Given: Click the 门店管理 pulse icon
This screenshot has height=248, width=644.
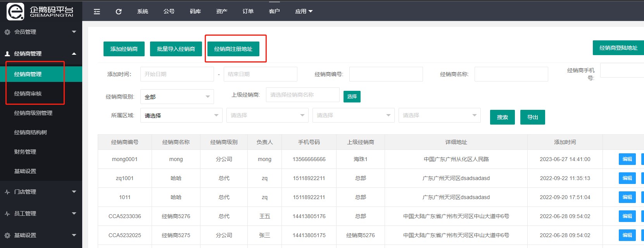Looking at the screenshot, I should tap(7, 192).
